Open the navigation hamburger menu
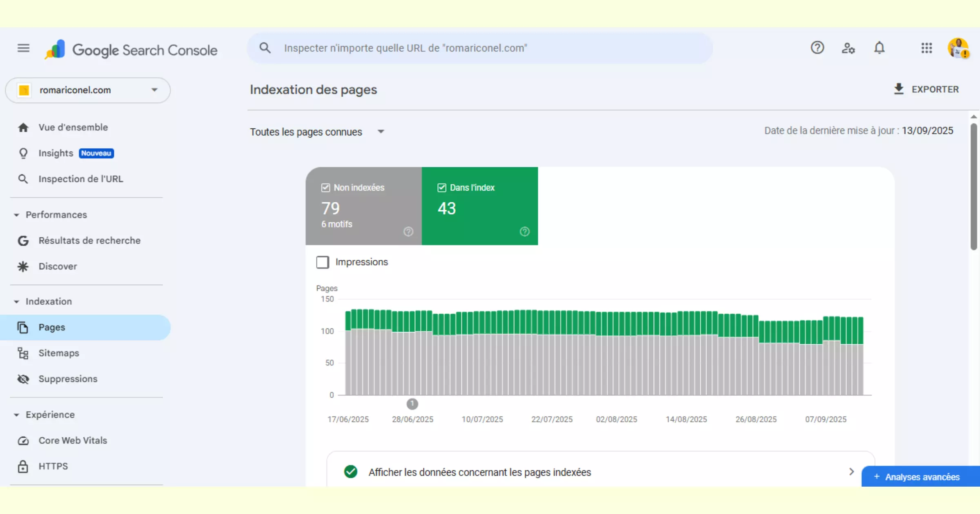The height and width of the screenshot is (514, 980). [23, 48]
